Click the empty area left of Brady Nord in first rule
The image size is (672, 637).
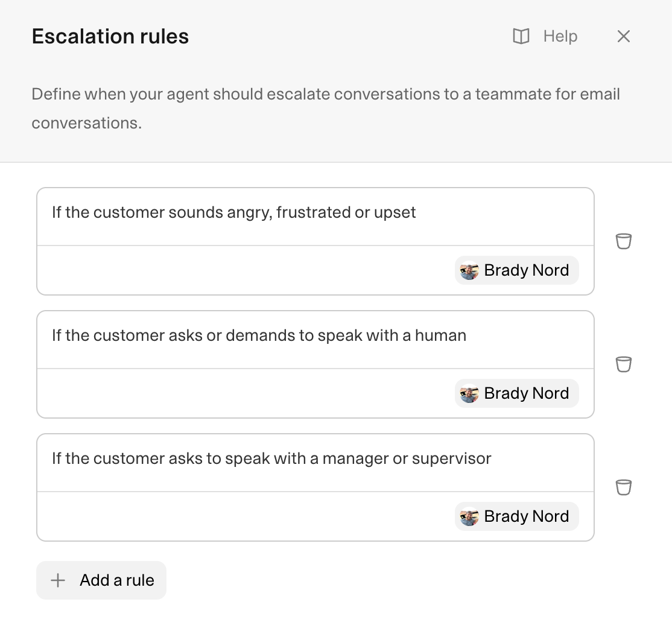[246, 270]
